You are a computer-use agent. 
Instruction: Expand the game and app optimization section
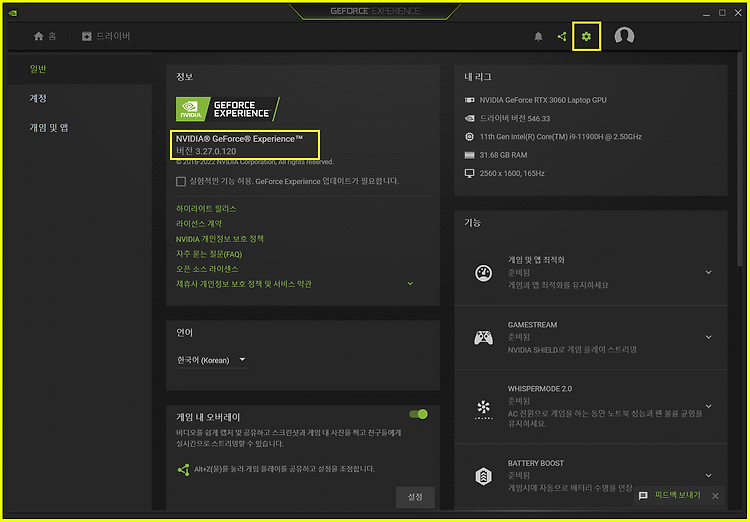708,273
